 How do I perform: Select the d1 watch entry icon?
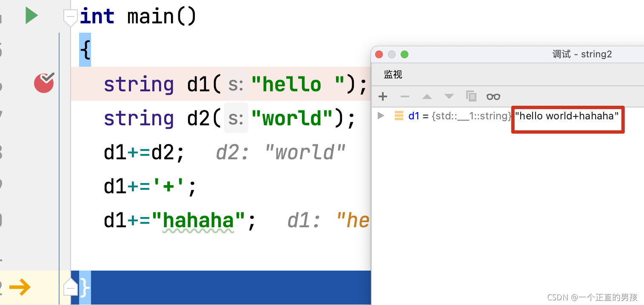pos(399,116)
